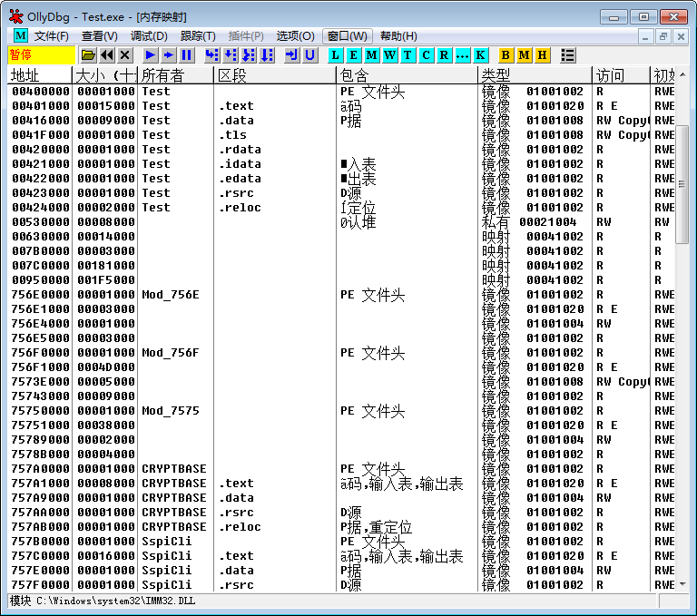697x616 pixels.
Task: Select the Mod_756E row
Action: (341, 295)
